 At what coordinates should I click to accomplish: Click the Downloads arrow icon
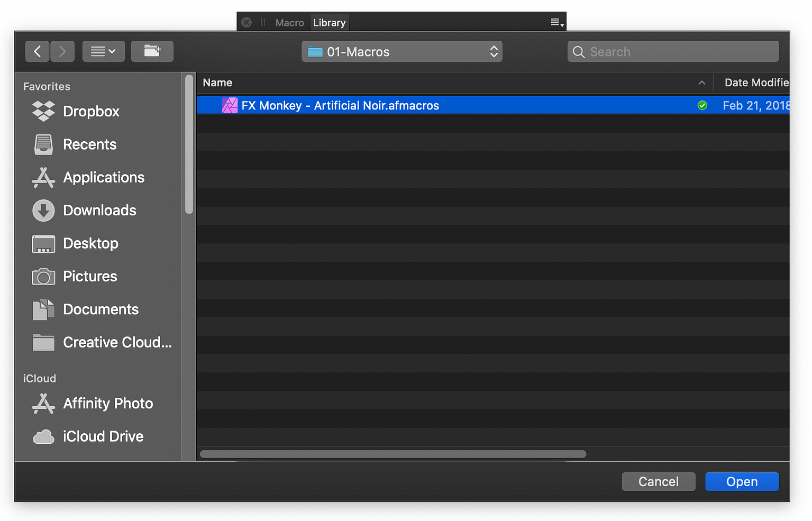click(43, 211)
